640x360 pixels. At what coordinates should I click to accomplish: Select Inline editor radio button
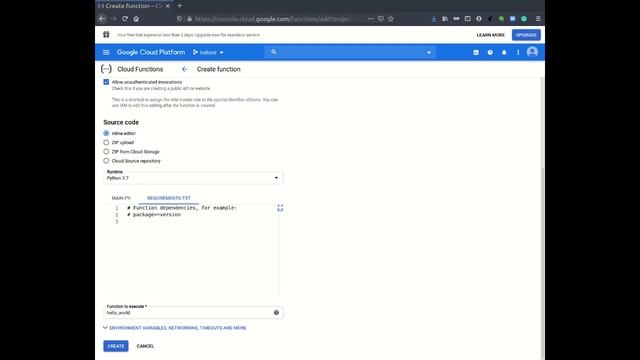pyautogui.click(x=106, y=133)
